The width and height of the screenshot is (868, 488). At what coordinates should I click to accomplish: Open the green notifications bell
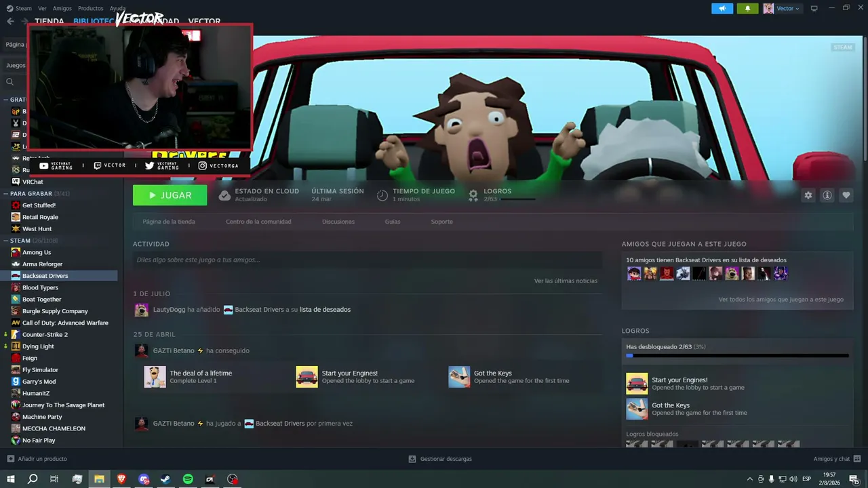tap(747, 8)
